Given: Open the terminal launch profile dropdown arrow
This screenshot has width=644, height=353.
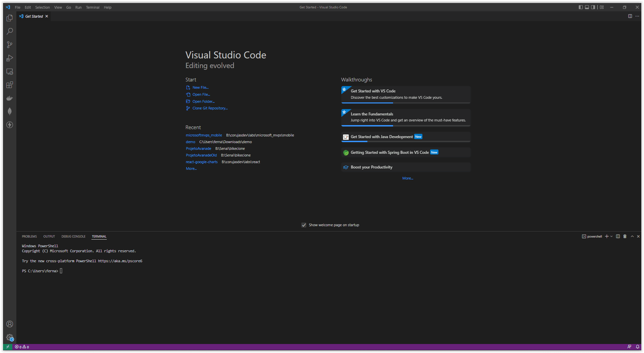Looking at the screenshot, I should (x=611, y=236).
